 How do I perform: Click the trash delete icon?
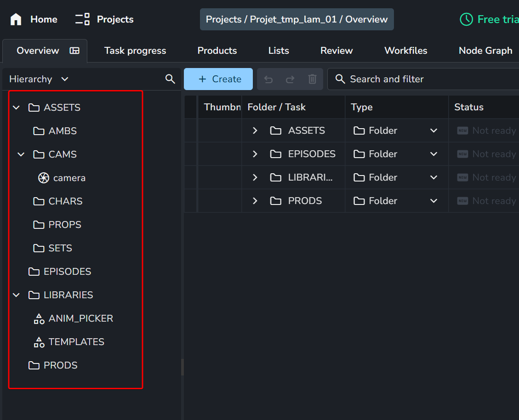pos(312,79)
